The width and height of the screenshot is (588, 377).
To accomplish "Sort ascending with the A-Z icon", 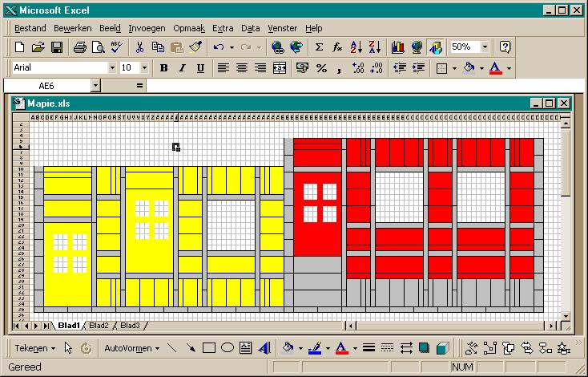I will [x=356, y=47].
